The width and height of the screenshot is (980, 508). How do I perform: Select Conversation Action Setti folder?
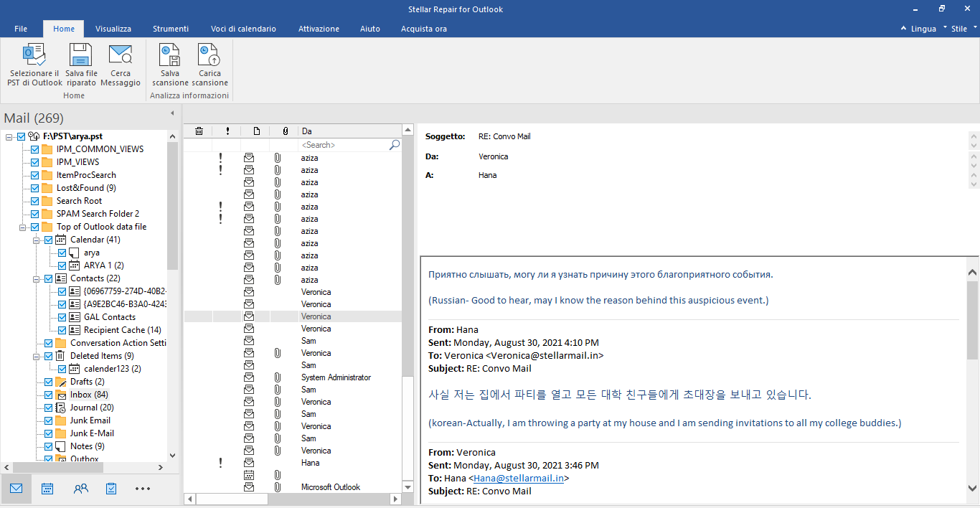(x=118, y=343)
